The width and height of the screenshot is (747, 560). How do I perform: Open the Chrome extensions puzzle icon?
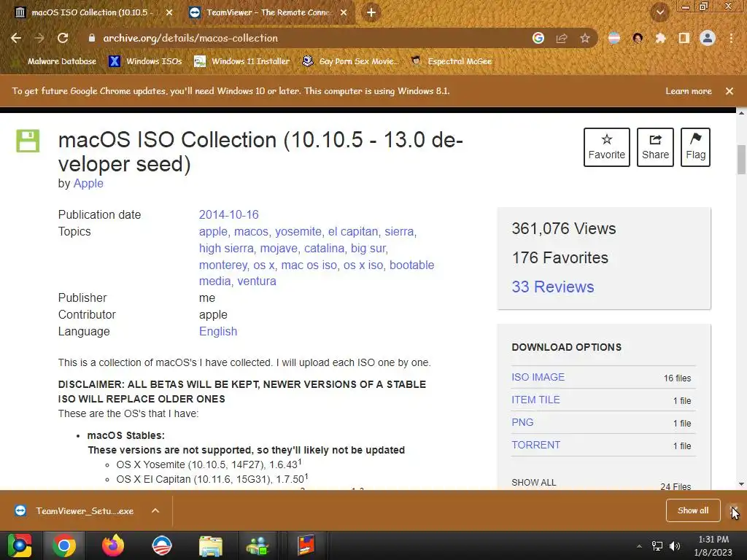pos(660,38)
